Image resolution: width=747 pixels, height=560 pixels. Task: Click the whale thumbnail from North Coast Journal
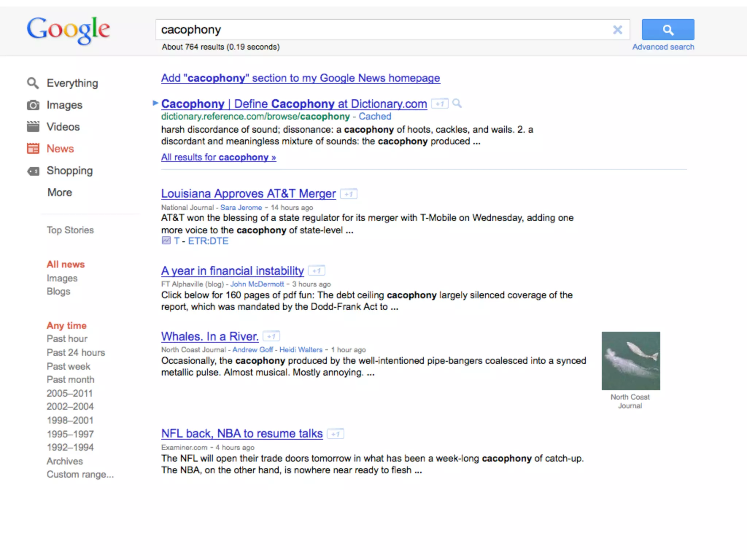coord(631,361)
